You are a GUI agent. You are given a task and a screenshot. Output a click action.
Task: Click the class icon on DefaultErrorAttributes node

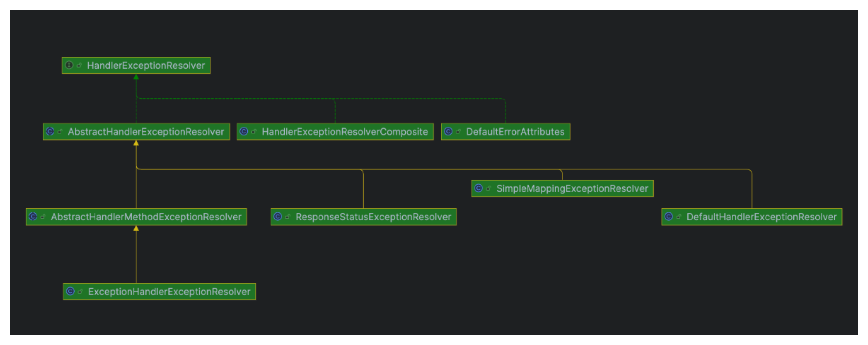tap(448, 131)
